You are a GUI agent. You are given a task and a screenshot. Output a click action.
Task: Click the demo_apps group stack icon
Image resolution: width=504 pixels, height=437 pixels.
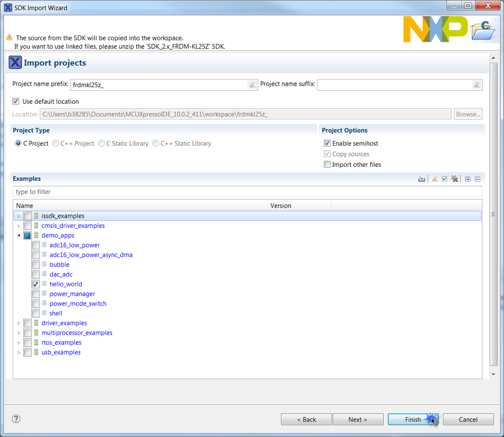36,235
